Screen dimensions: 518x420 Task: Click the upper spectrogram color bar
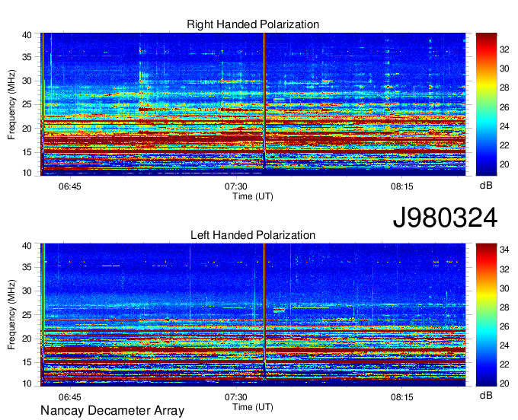click(486, 104)
